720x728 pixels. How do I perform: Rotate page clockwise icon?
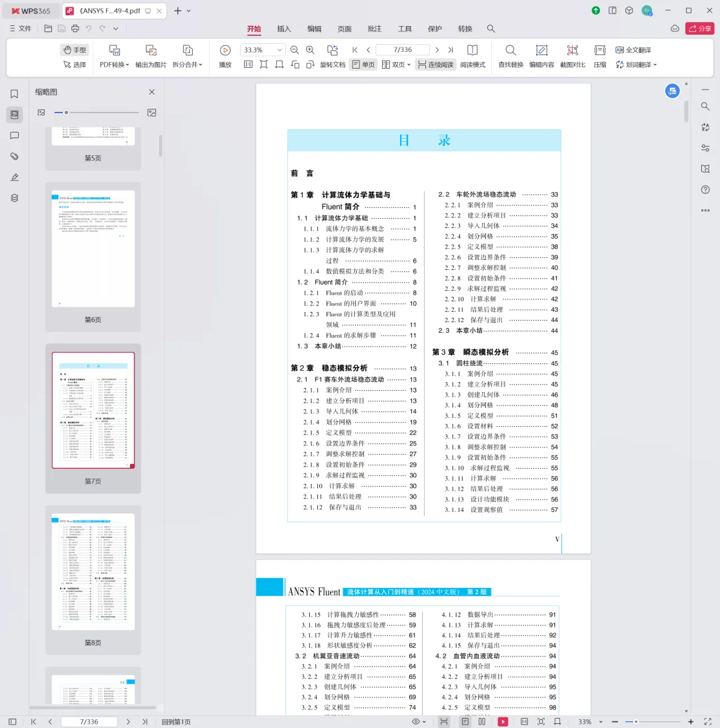pos(311,65)
